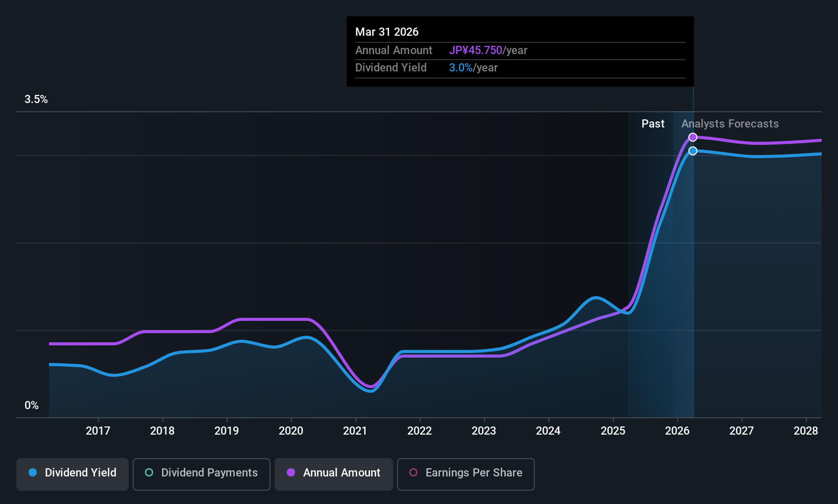838x504 pixels.
Task: Enable the Earnings Per Share series
Action: click(x=466, y=474)
